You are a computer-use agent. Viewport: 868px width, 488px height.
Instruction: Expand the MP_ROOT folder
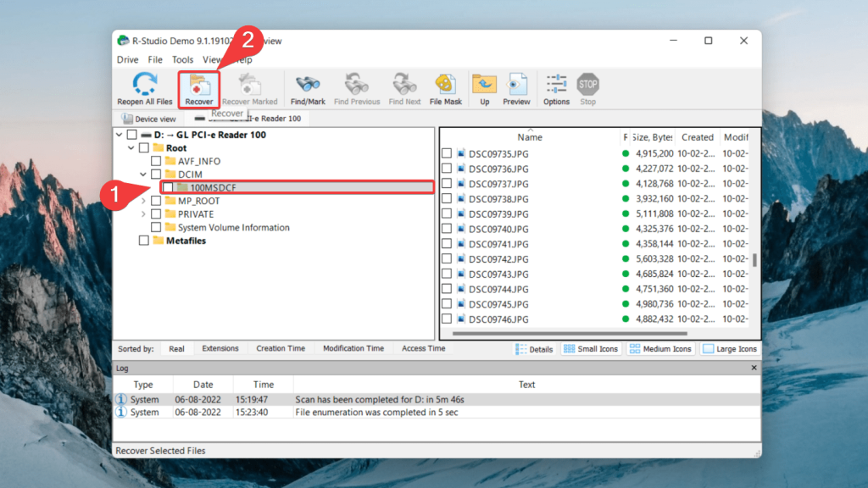coord(144,201)
